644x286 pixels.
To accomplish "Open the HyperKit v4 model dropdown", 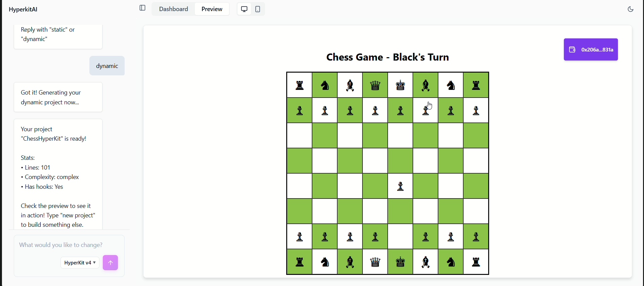I will (80, 263).
